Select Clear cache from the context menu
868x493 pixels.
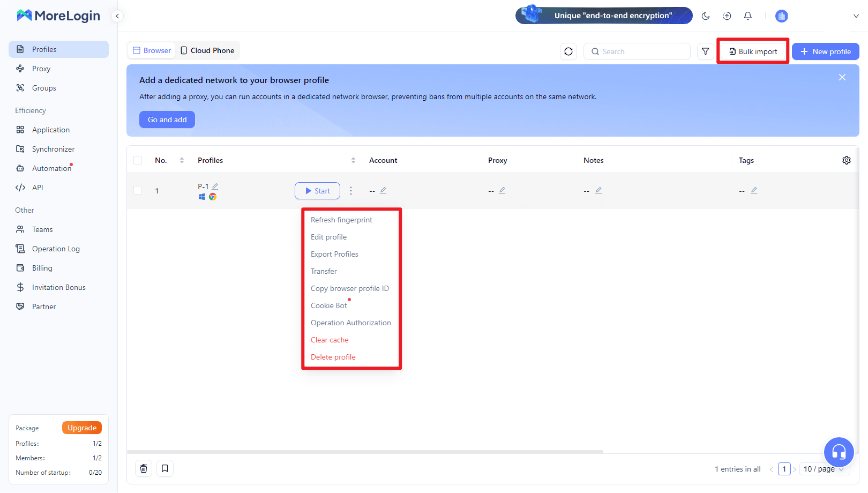click(330, 340)
